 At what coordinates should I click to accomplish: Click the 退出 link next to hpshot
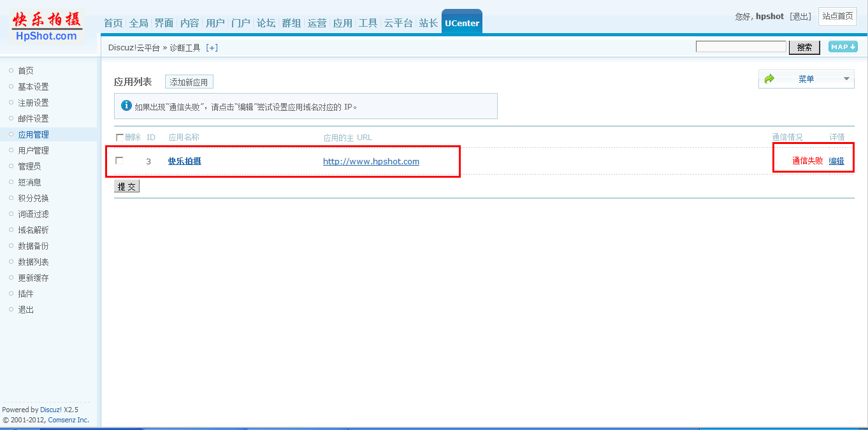point(800,17)
